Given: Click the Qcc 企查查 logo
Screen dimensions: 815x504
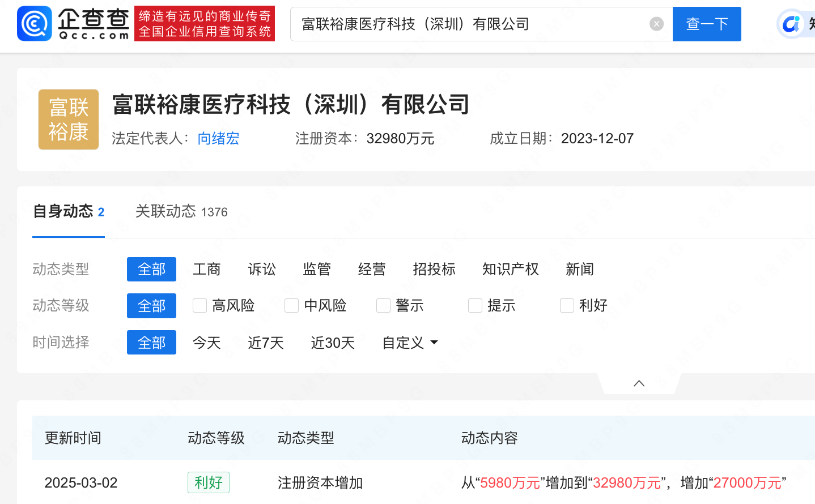Looking at the screenshot, I should pos(73,24).
